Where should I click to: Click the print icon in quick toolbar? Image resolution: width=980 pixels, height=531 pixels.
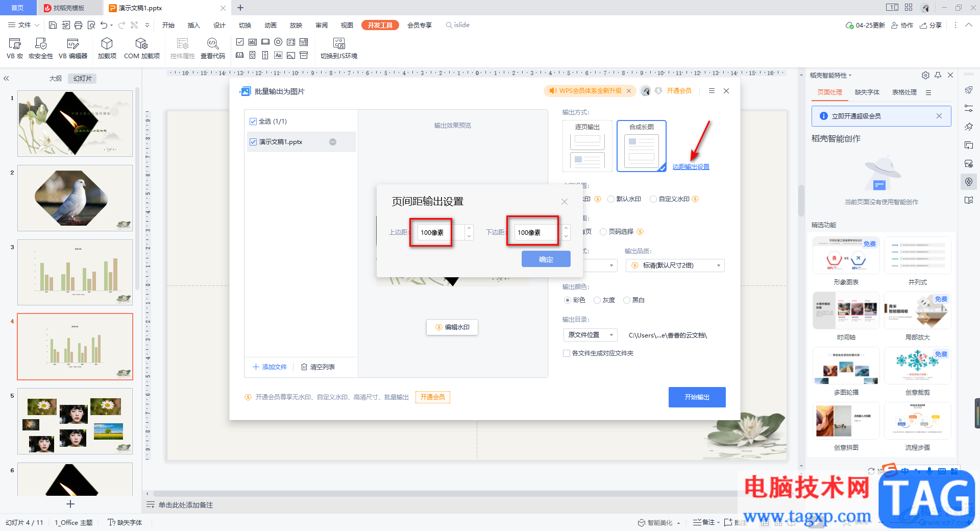coord(78,25)
